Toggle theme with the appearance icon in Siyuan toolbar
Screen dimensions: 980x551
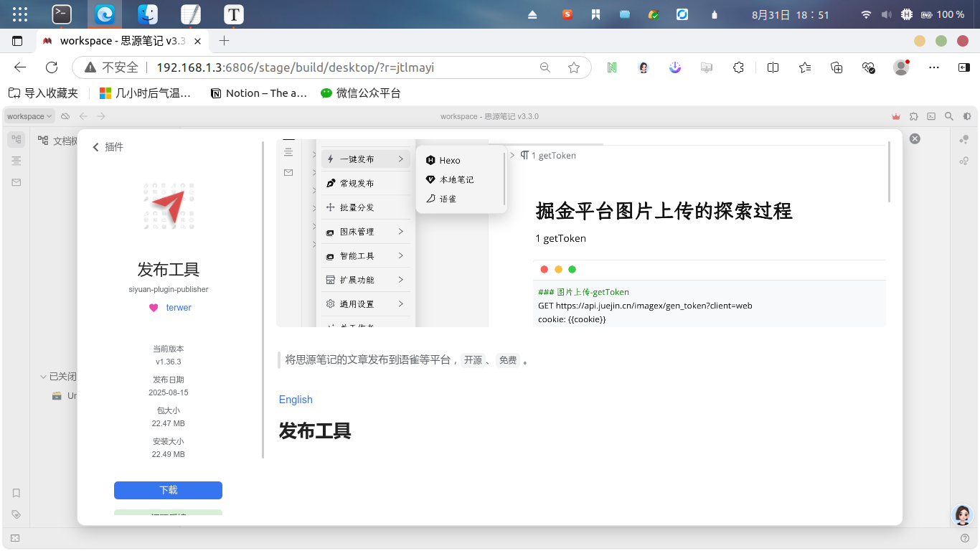965,116
